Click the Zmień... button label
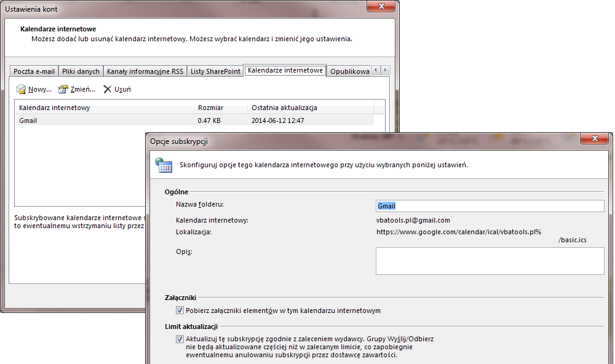 pyautogui.click(x=83, y=89)
